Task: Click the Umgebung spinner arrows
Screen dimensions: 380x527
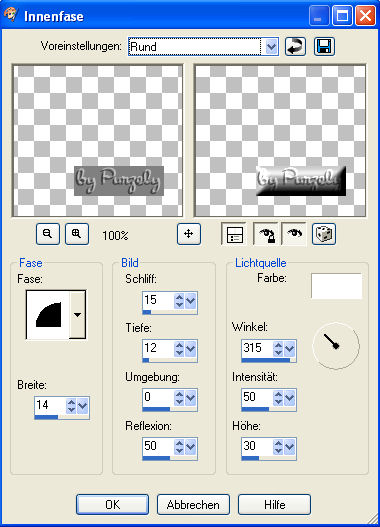Action: click(x=179, y=398)
